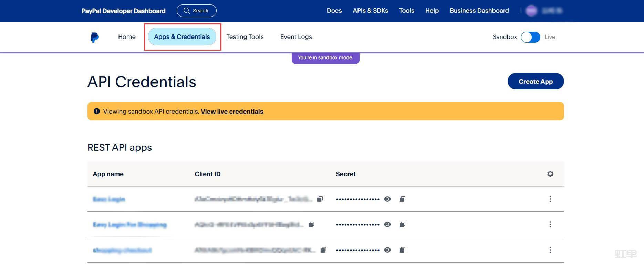Viewport: 644px width, 265px height.
Task: Go to the Home tab
Action: point(127,37)
